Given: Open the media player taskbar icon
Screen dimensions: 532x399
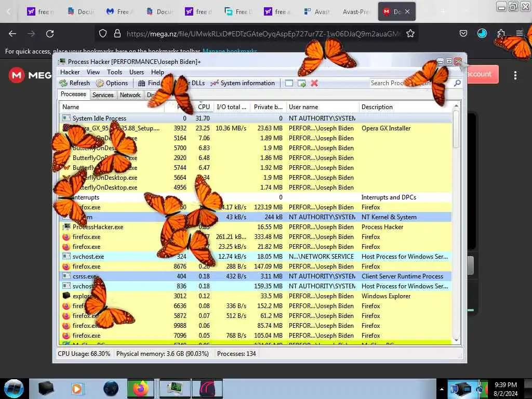Looking at the screenshot, I should pos(77,389).
